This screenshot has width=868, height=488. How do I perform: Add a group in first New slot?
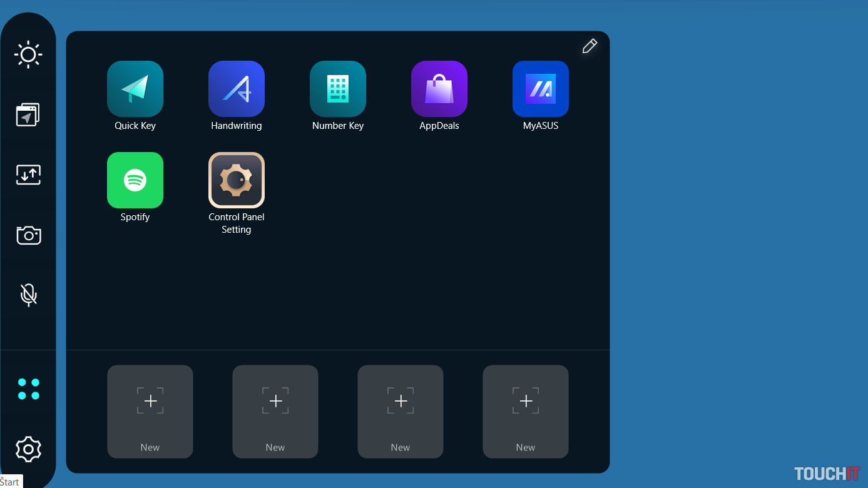coord(150,411)
